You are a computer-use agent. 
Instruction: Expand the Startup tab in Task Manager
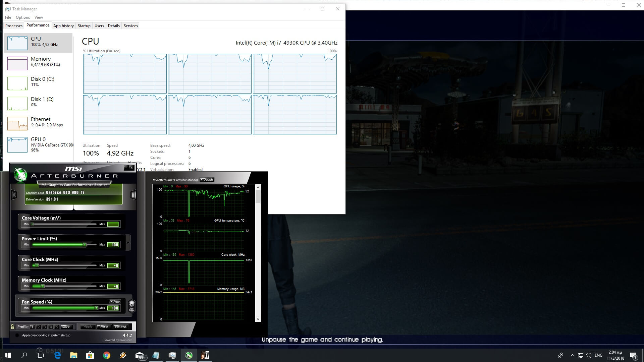pos(84,25)
